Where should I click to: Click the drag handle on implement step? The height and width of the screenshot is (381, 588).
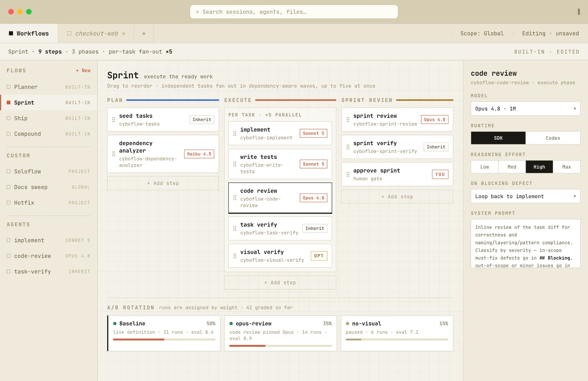235,133
